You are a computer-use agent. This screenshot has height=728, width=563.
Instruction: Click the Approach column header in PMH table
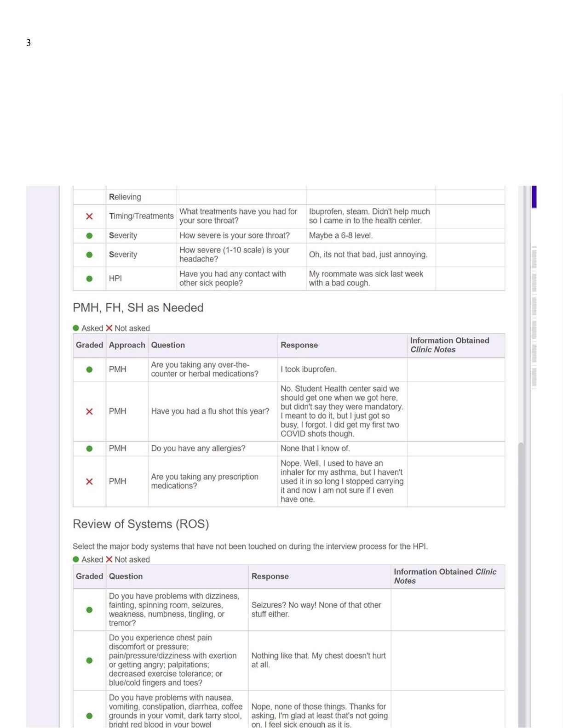coord(127,345)
